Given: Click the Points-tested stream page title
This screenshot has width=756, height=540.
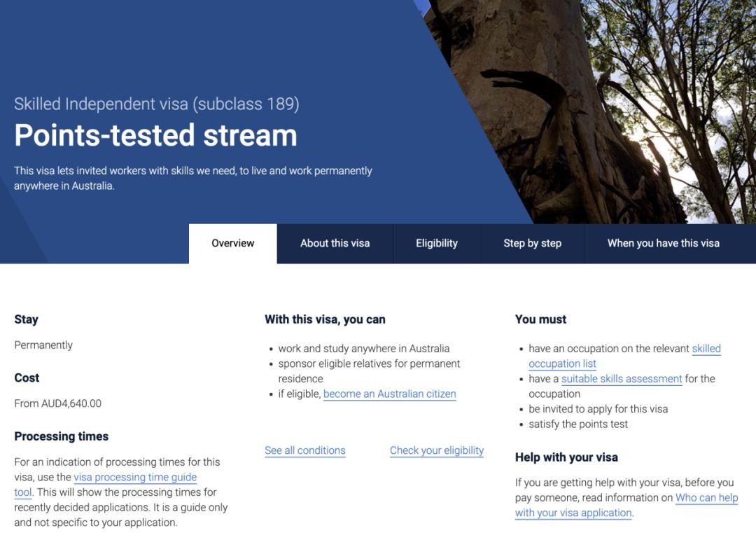Looking at the screenshot, I should [x=155, y=135].
